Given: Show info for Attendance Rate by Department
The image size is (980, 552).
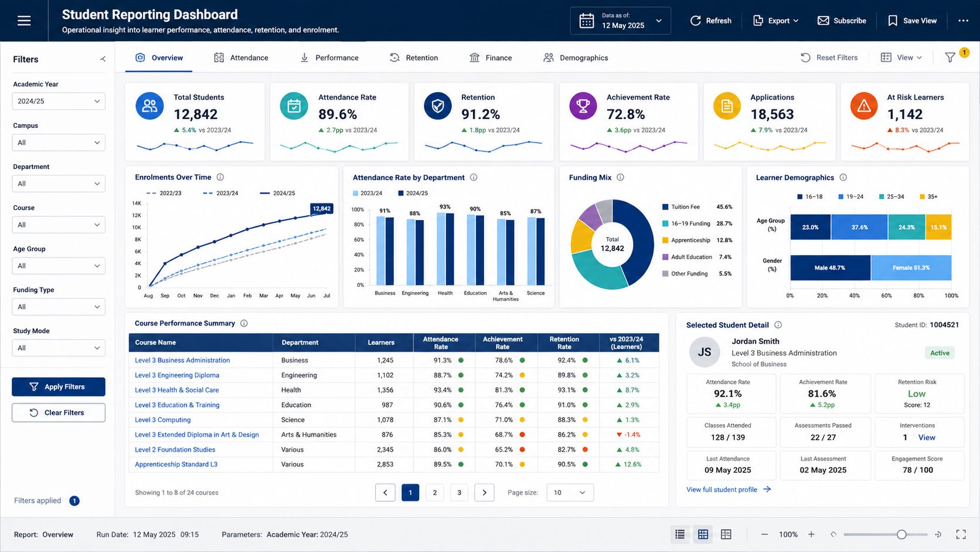Looking at the screenshot, I should (x=474, y=177).
